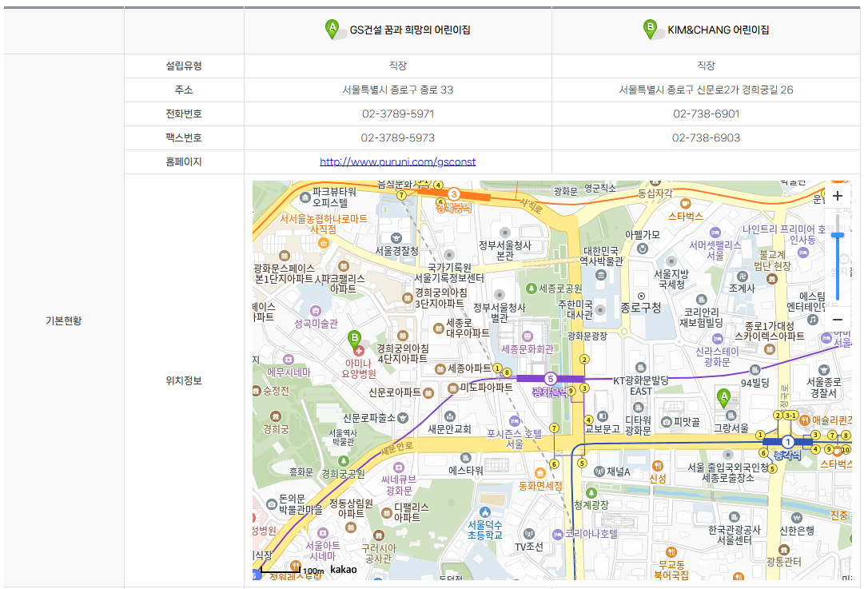Click the 종로구청 label on map
Image resolution: width=868 pixels, height=589 pixels.
(x=640, y=308)
